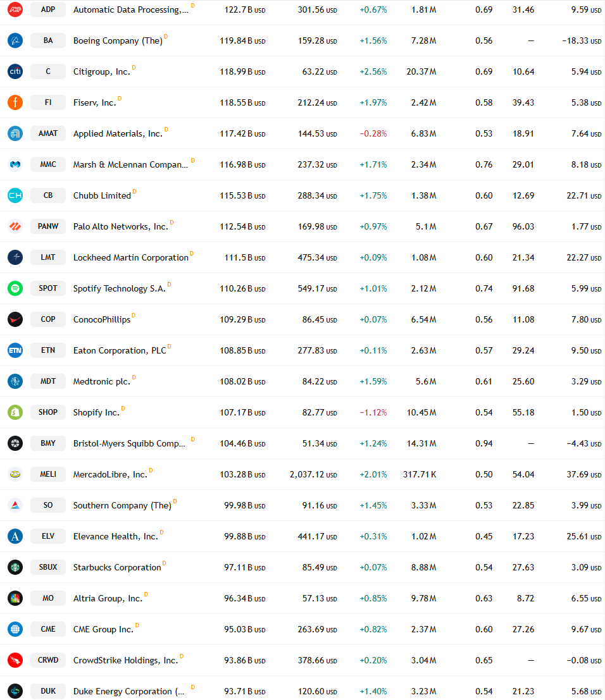Open Automatic Data Processing company link
605x700 pixels.
130,10
